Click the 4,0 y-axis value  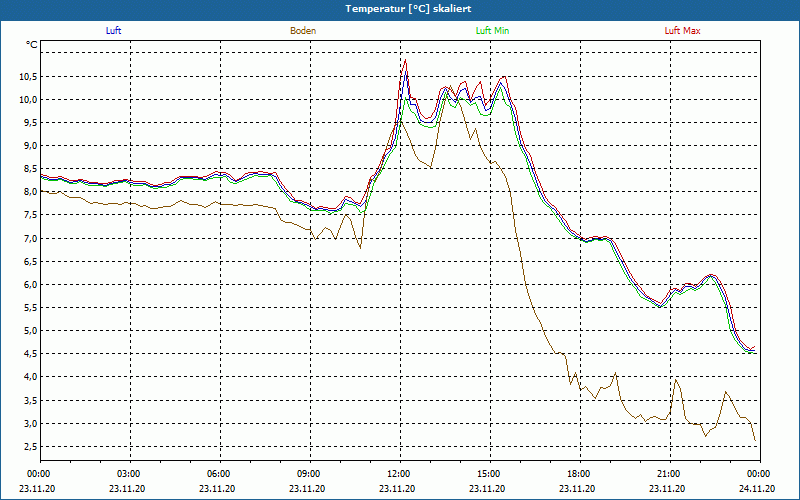click(x=31, y=377)
